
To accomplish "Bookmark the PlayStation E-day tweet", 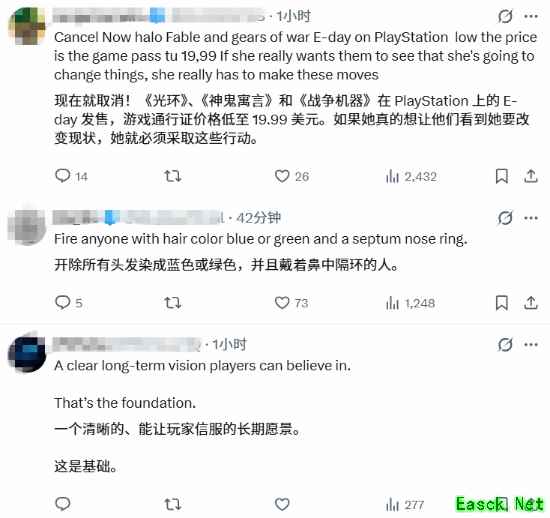I will (x=502, y=176).
